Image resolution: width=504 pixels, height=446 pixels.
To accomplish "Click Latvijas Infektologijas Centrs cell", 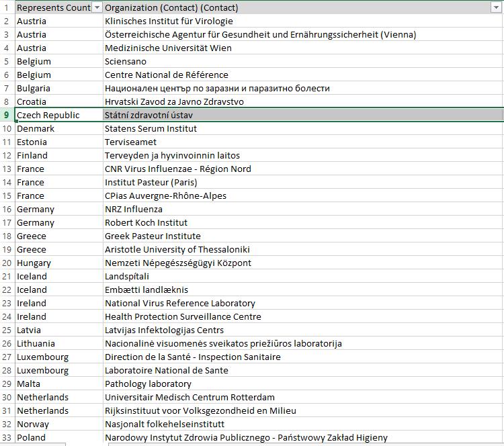I will click(303, 330).
